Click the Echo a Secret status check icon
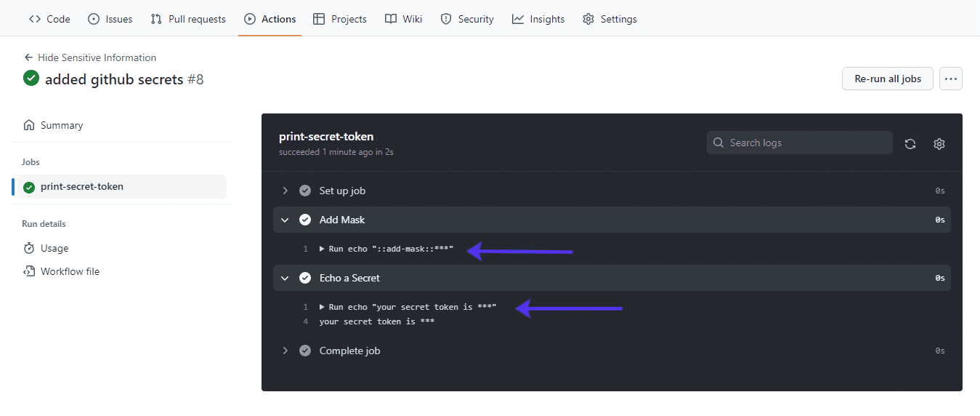 (x=305, y=278)
